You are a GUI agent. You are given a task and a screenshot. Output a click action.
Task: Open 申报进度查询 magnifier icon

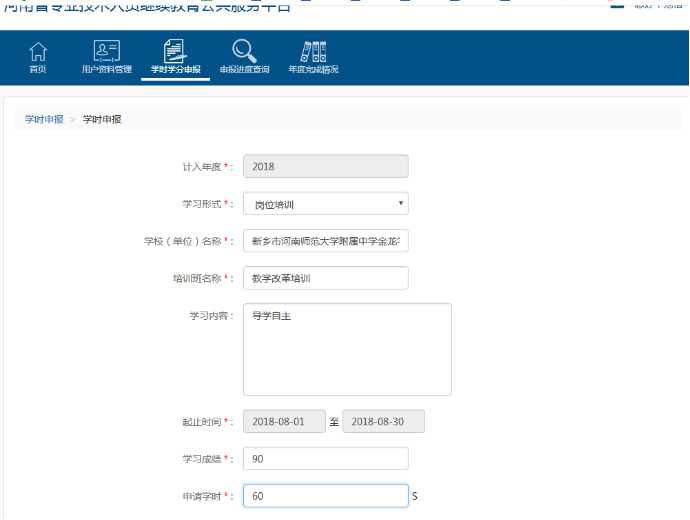click(x=244, y=52)
